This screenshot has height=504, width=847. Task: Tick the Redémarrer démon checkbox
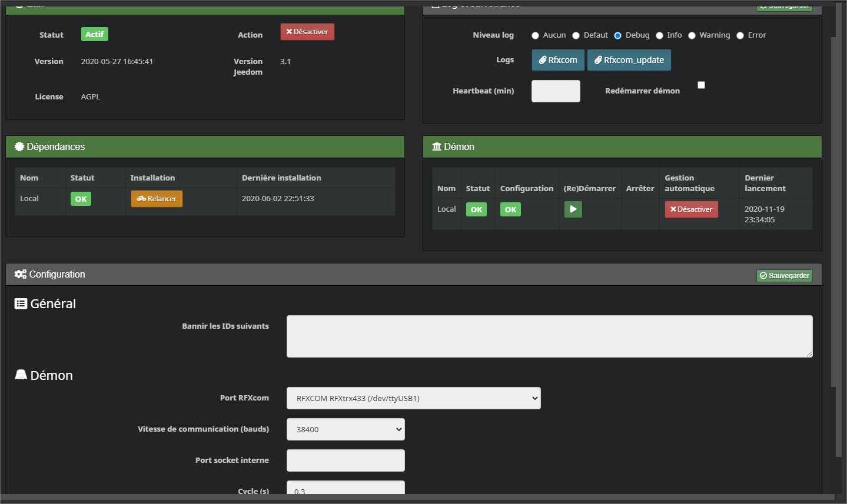point(701,85)
